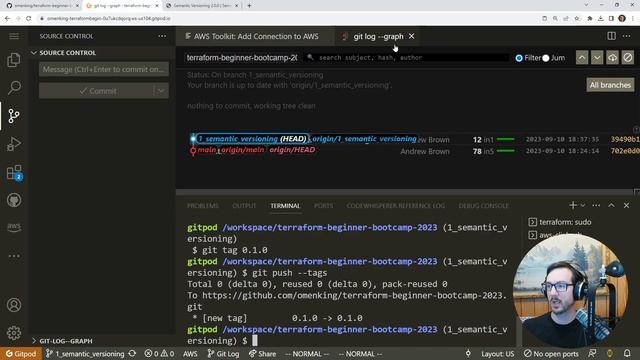The width and height of the screenshot is (640, 360).
Task: Open the GitHub view in activity bar
Action: pyautogui.click(x=14, y=200)
